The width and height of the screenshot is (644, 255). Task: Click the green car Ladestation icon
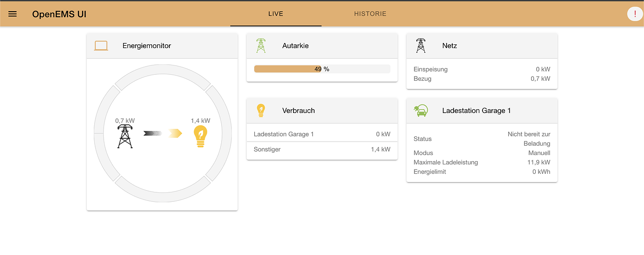(x=420, y=111)
